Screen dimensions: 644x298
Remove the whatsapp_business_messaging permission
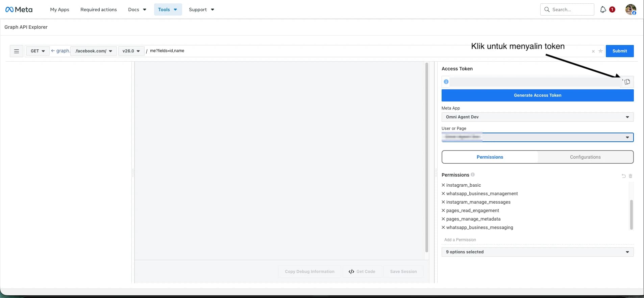[x=443, y=227]
